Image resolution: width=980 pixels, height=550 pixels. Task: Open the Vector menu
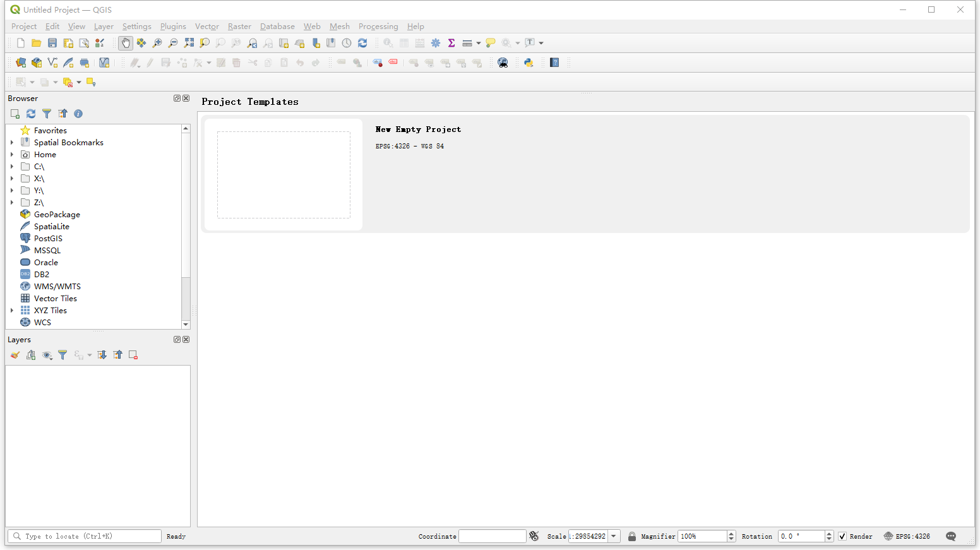[206, 27]
